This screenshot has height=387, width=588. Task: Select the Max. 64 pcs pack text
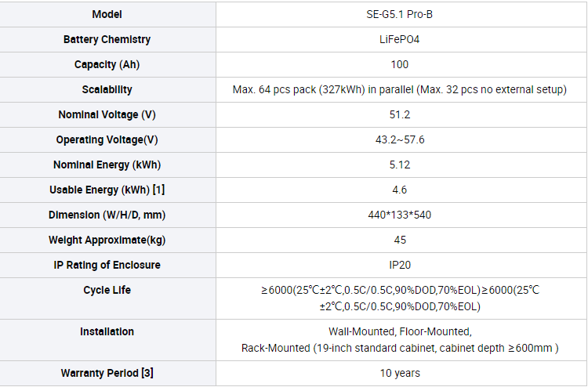274,89
